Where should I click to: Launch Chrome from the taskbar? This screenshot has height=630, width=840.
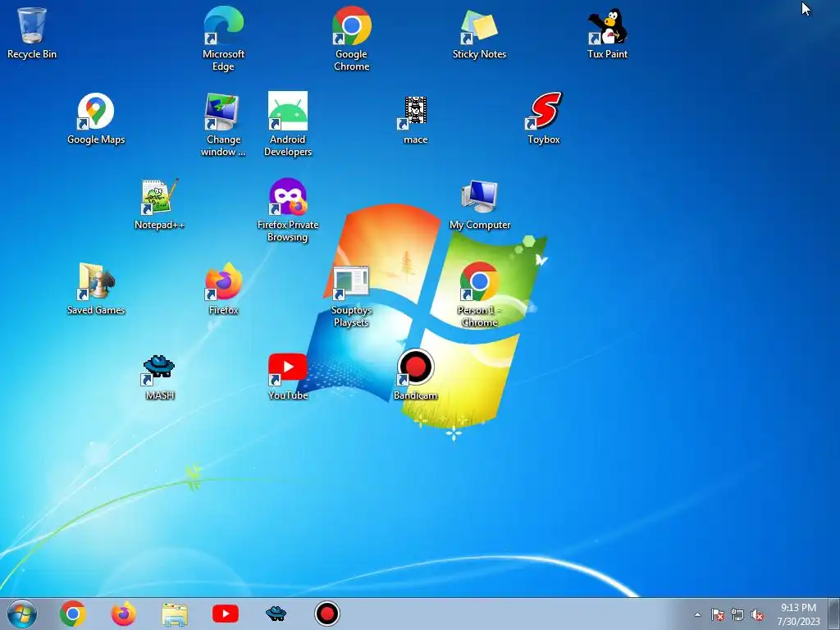click(x=73, y=614)
